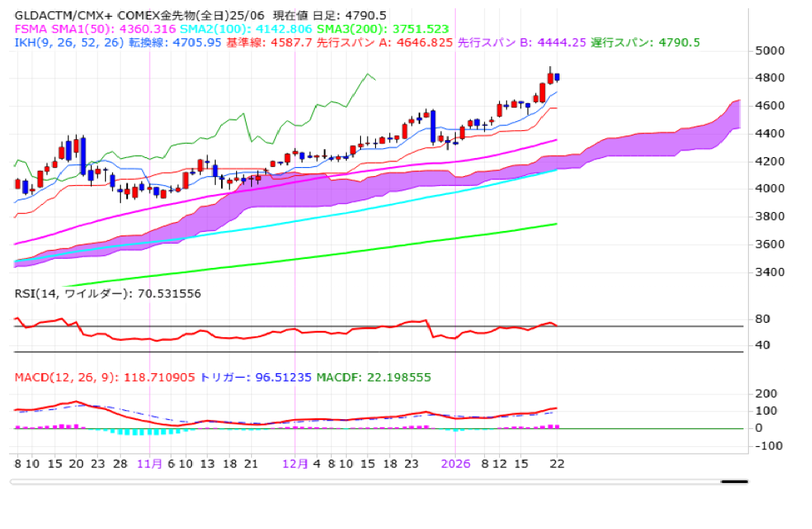Click the 2026 year marker on time axis
The width and height of the screenshot is (812, 529).
pyautogui.click(x=456, y=464)
